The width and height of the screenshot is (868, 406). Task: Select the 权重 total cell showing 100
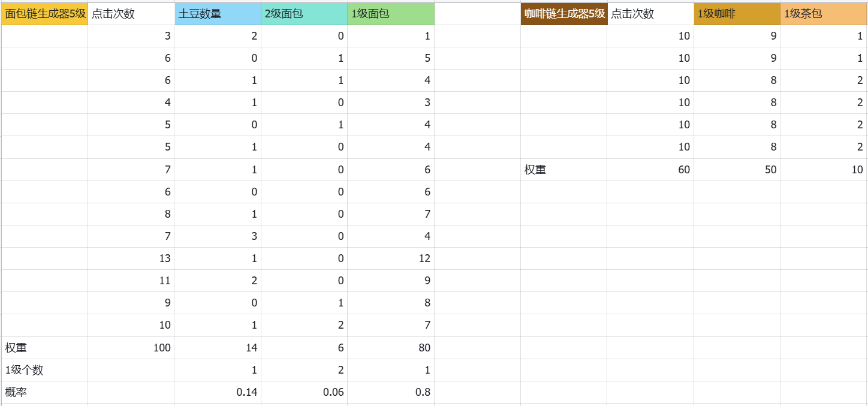tap(131, 348)
